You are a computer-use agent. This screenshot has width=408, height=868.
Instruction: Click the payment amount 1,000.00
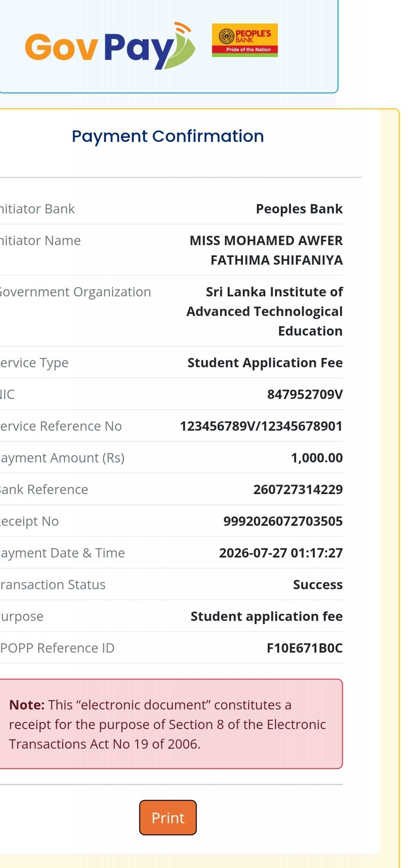tap(317, 458)
